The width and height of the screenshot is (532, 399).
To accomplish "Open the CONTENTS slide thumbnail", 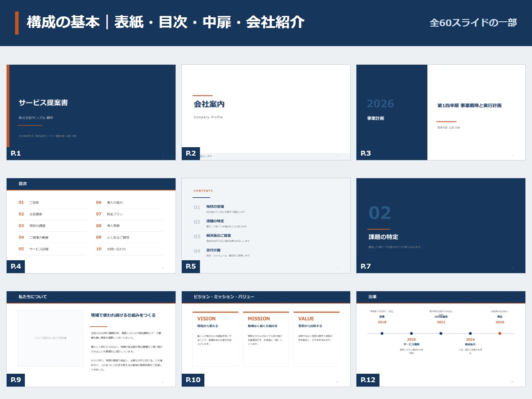I will click(x=266, y=226).
